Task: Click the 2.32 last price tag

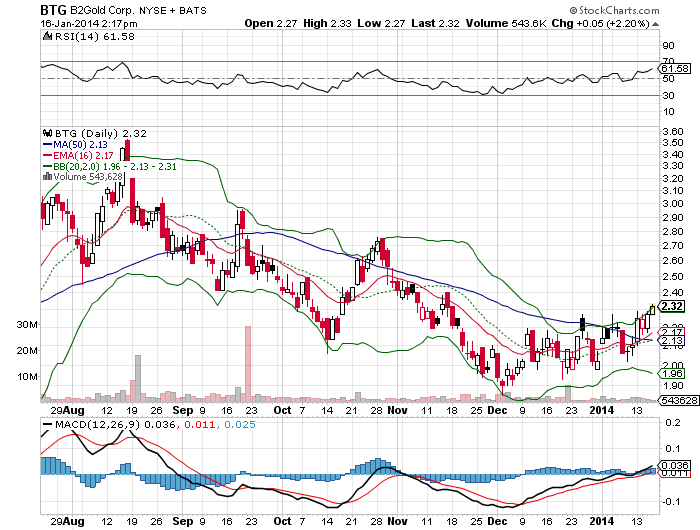Action: click(671, 306)
